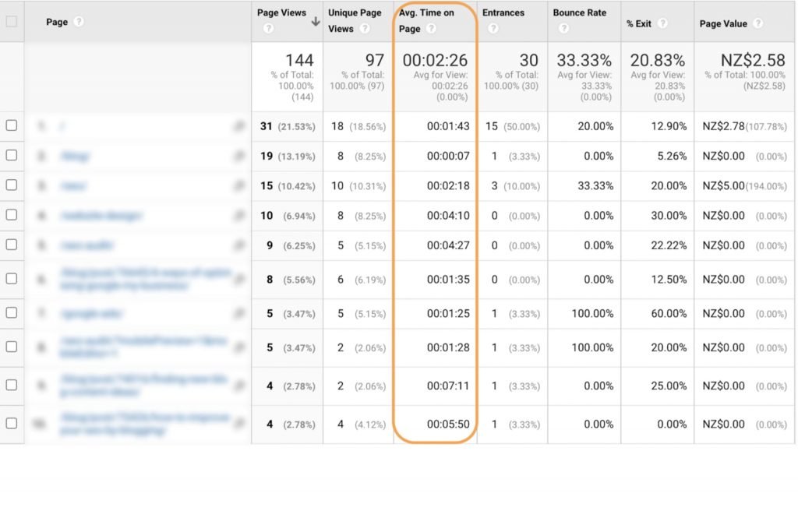
Task: Open the help icon under Entrances header
Action: (x=493, y=29)
